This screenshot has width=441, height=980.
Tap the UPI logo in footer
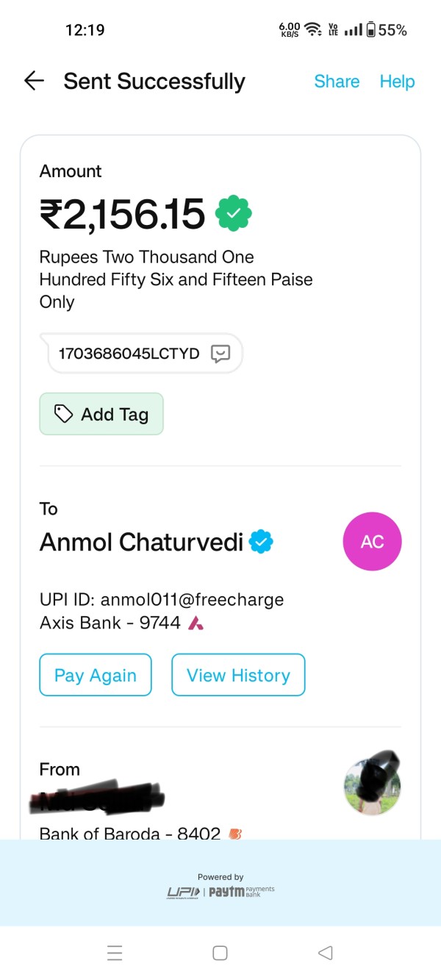coord(183,893)
